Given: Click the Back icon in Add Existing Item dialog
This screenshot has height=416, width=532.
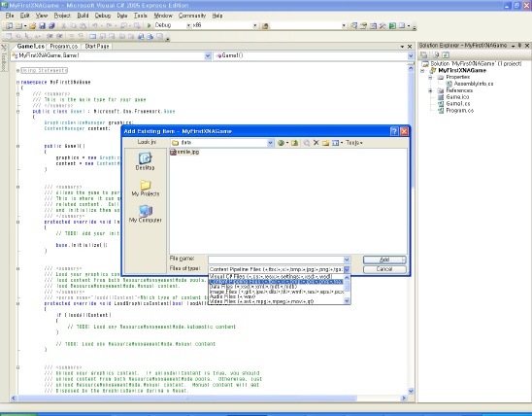Looking at the screenshot, I should coord(281,143).
